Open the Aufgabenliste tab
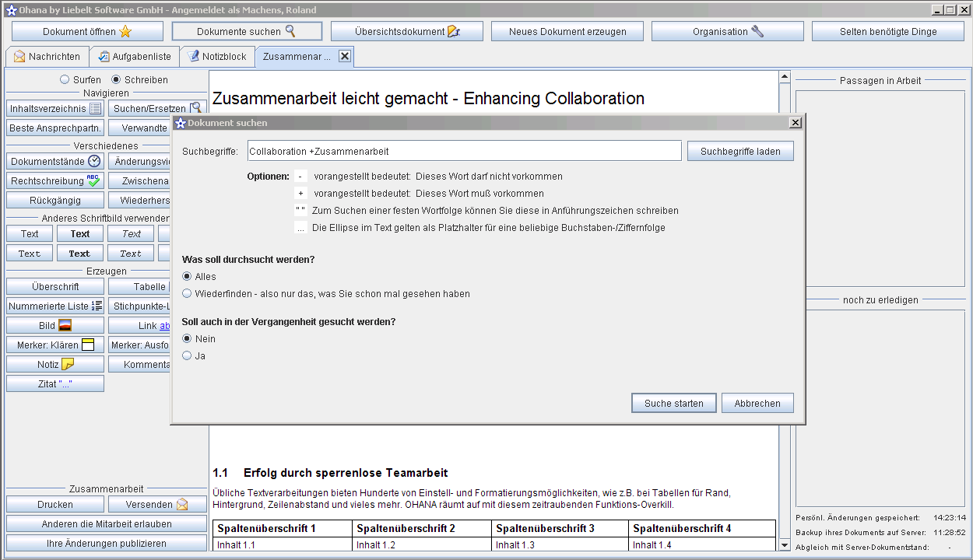The width and height of the screenshot is (973, 560). [134, 57]
